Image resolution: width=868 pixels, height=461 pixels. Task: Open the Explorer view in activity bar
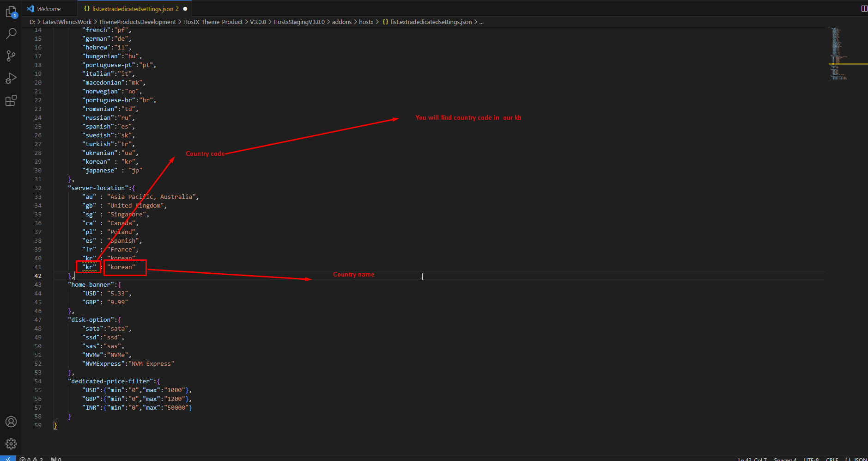11,12
